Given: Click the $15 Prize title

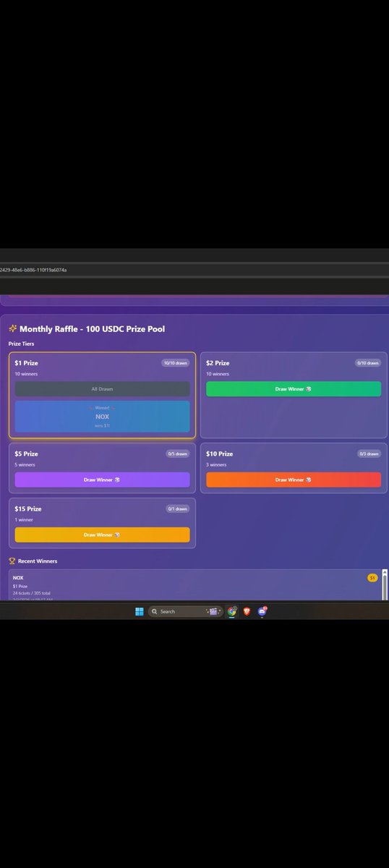Looking at the screenshot, I should click(27, 509).
